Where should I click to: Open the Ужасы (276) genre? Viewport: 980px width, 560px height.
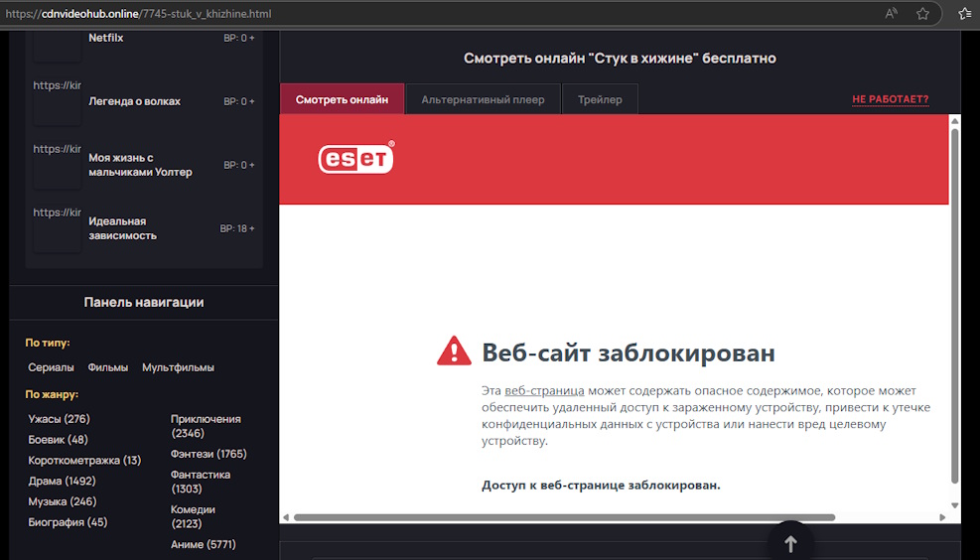pyautogui.click(x=59, y=419)
